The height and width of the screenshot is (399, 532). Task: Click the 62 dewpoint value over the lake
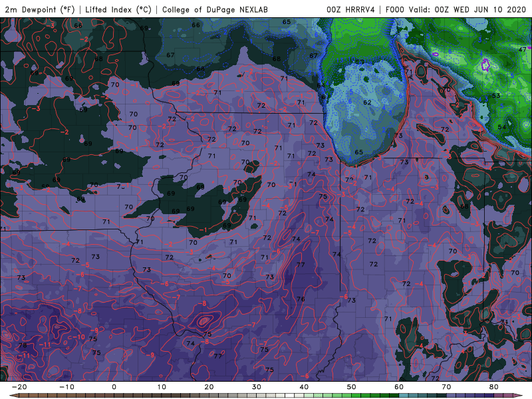367,102
